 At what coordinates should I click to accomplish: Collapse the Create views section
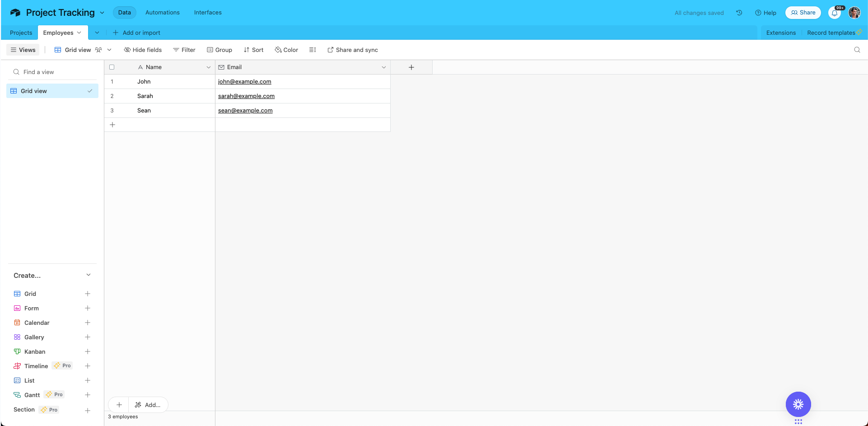coord(89,275)
